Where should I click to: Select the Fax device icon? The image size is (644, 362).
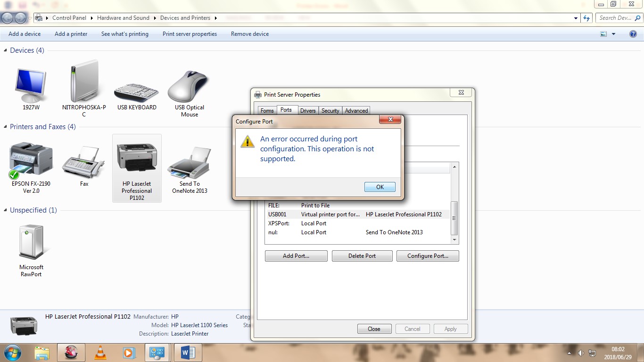coord(84,162)
